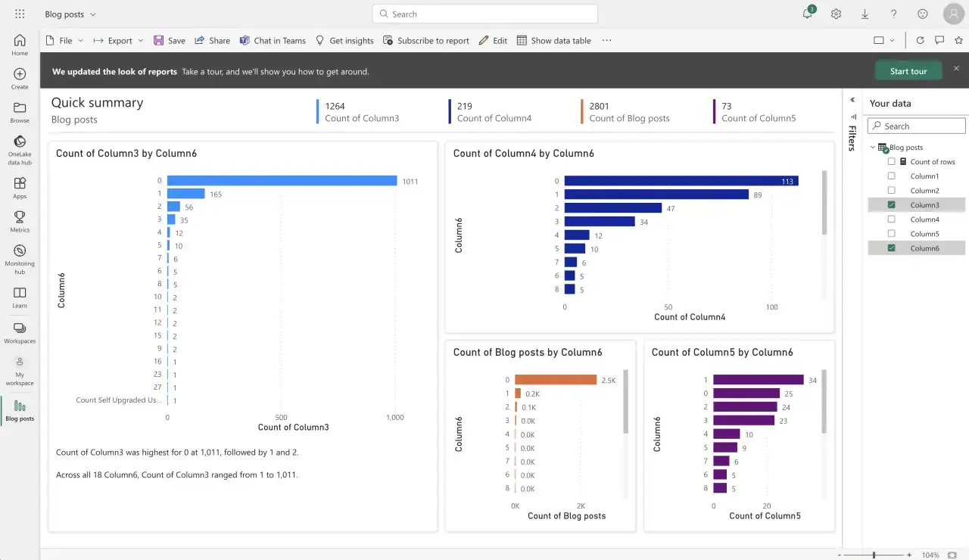
Task: Uncheck the Column3 field checkbox
Action: point(891,205)
